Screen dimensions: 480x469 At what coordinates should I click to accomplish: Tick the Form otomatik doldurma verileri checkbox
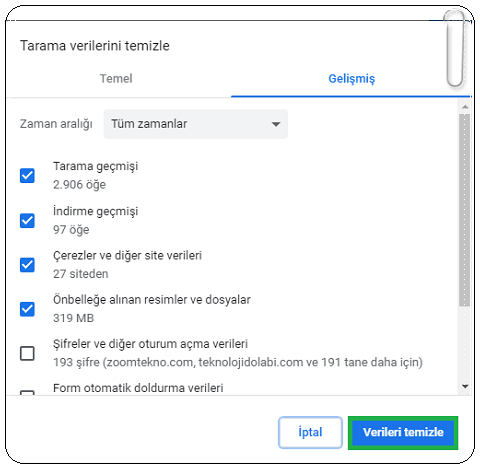[x=27, y=393]
